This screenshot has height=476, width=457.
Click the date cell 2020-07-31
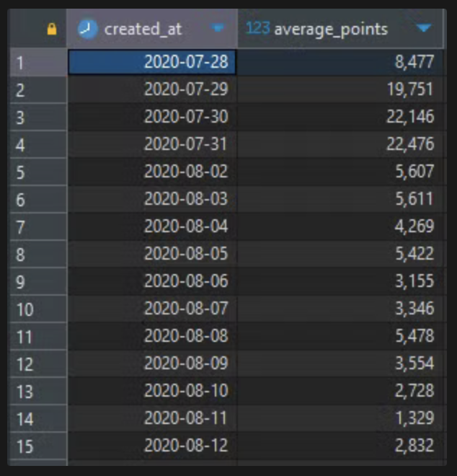pyautogui.click(x=152, y=144)
